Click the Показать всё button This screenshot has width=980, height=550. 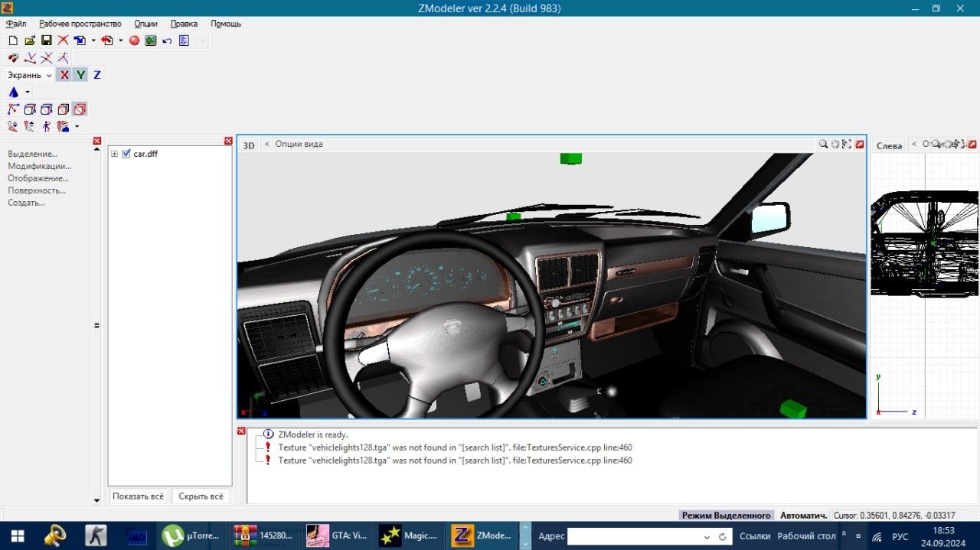click(138, 496)
